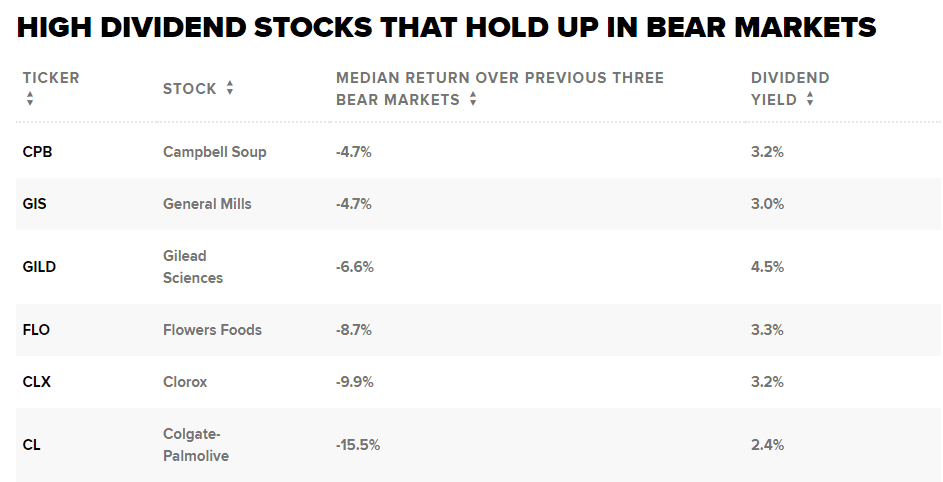The image size is (943, 482).
Task: Click the Campbell Soup stock name
Action: coord(214,152)
